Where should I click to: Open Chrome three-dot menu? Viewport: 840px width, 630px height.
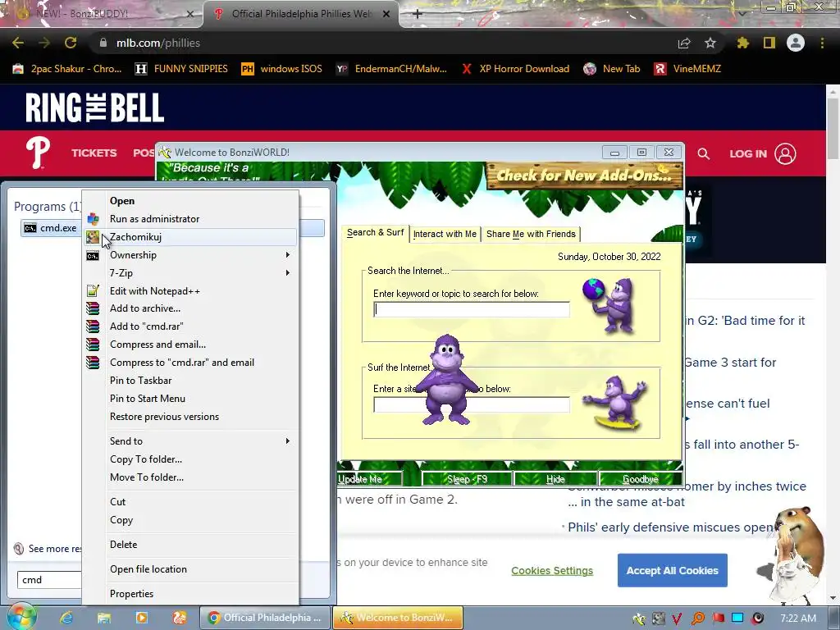[822, 43]
